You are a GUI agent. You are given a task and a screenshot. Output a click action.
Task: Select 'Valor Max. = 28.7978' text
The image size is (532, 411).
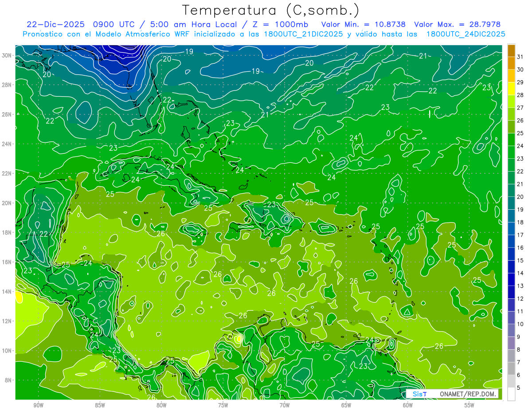click(x=457, y=24)
